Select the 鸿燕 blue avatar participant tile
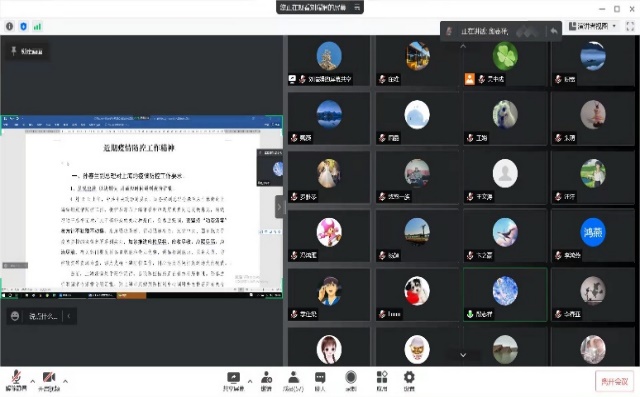The height and width of the screenshot is (397, 640). (x=593, y=236)
